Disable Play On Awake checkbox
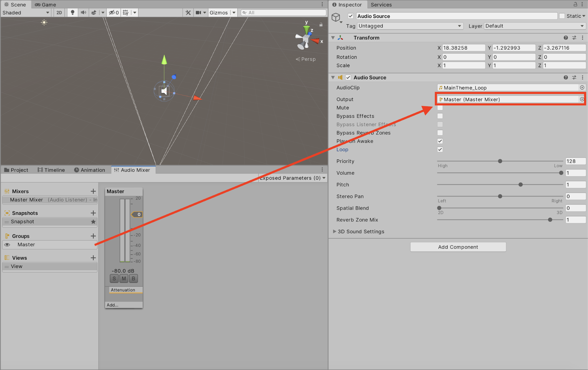The image size is (588, 370). click(440, 141)
